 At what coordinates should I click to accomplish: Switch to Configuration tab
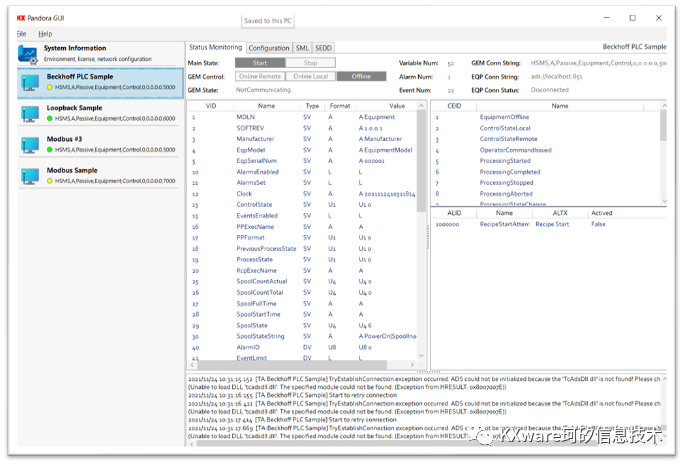click(x=269, y=48)
